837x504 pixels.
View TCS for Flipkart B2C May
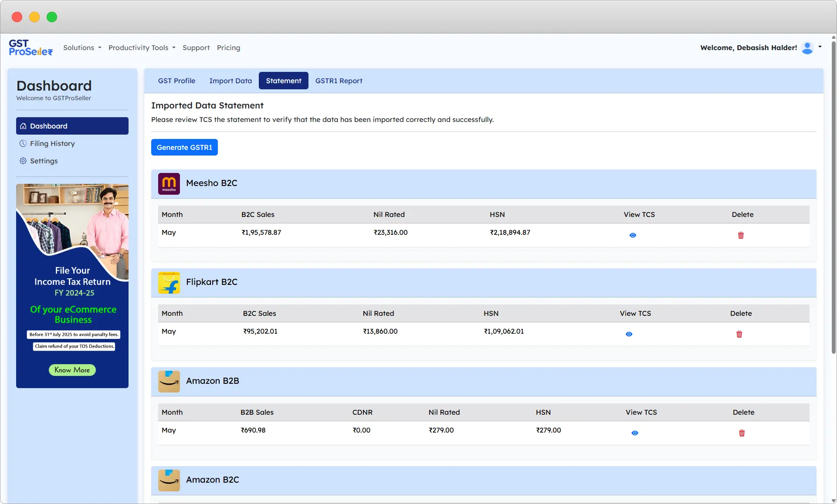pos(629,334)
